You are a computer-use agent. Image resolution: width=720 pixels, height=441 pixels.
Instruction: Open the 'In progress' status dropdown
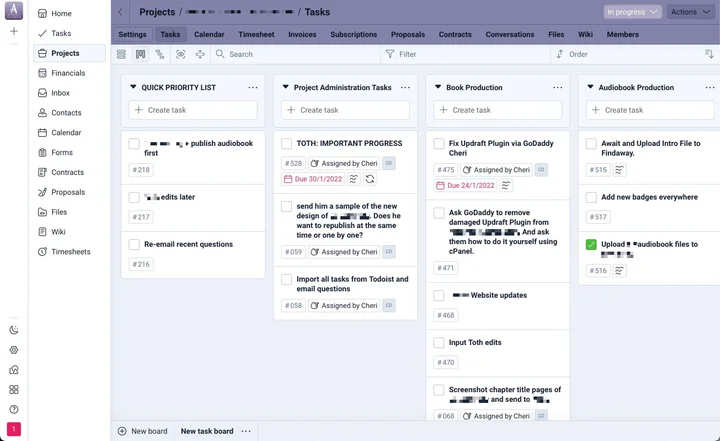click(632, 12)
